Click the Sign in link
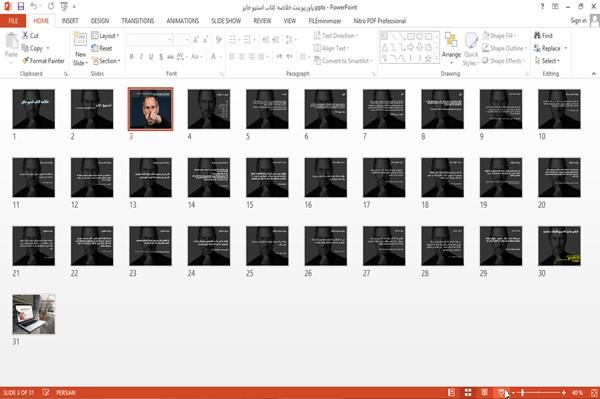The height and width of the screenshot is (399, 600). click(578, 21)
